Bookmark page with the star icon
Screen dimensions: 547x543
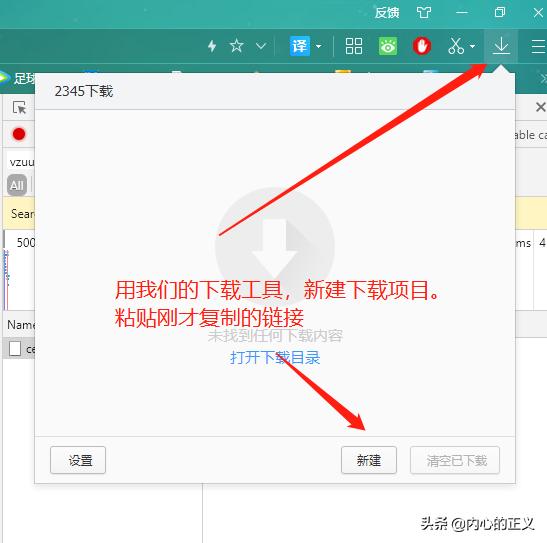[237, 46]
